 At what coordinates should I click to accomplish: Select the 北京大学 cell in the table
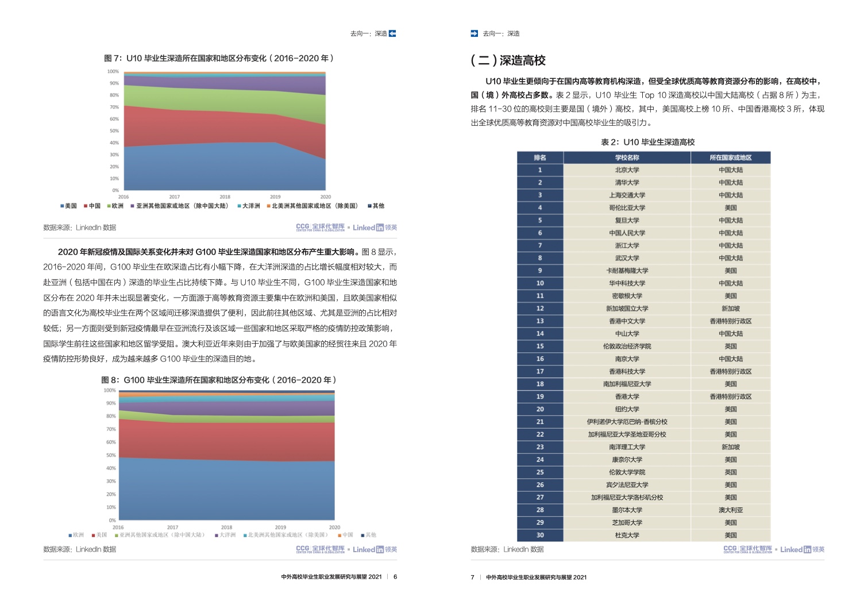(627, 170)
